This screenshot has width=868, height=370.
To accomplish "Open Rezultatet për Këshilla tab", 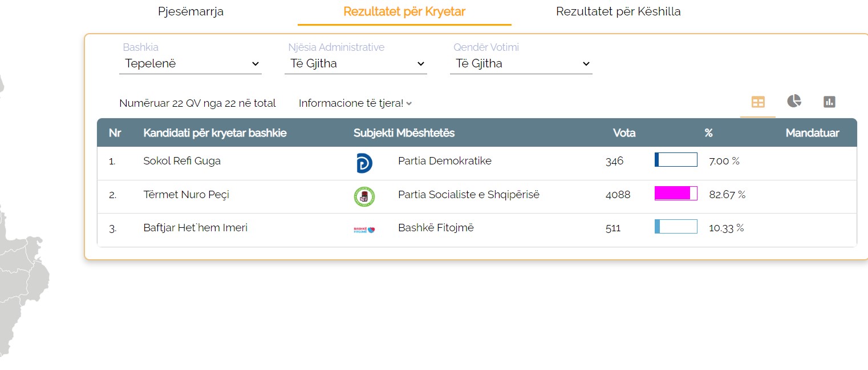I will pos(618,12).
